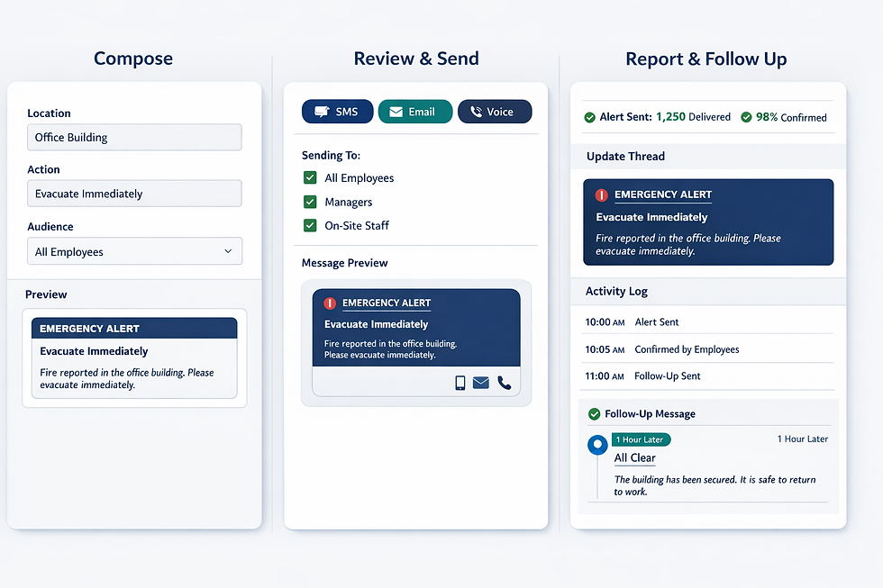
Task: Select the SMS channel button
Action: click(337, 112)
